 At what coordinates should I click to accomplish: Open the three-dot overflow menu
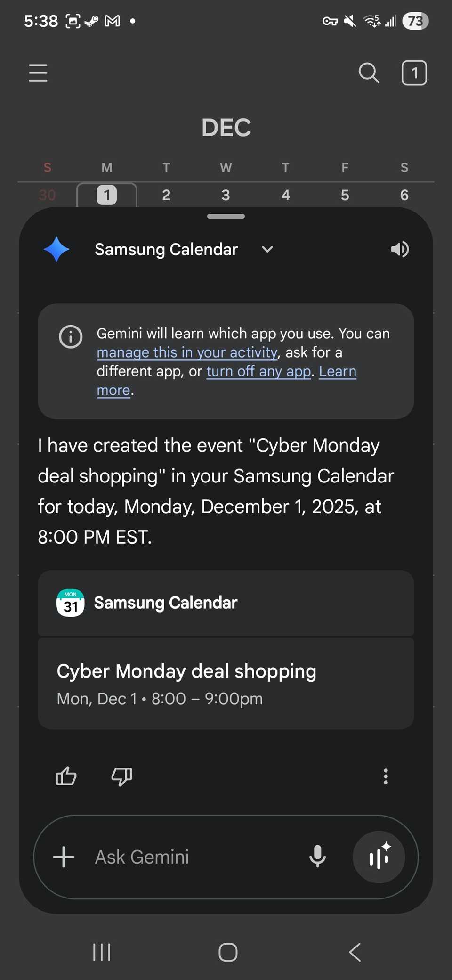(x=386, y=776)
